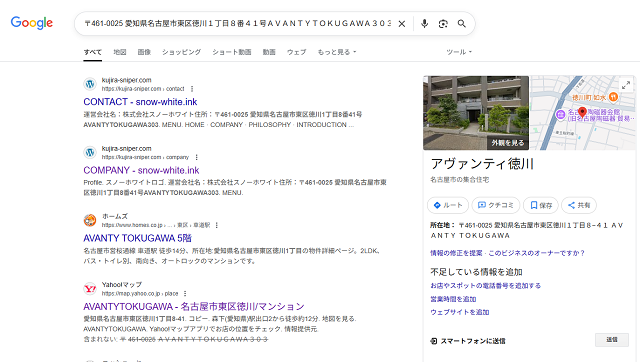Click the 保存 save button

(541, 205)
